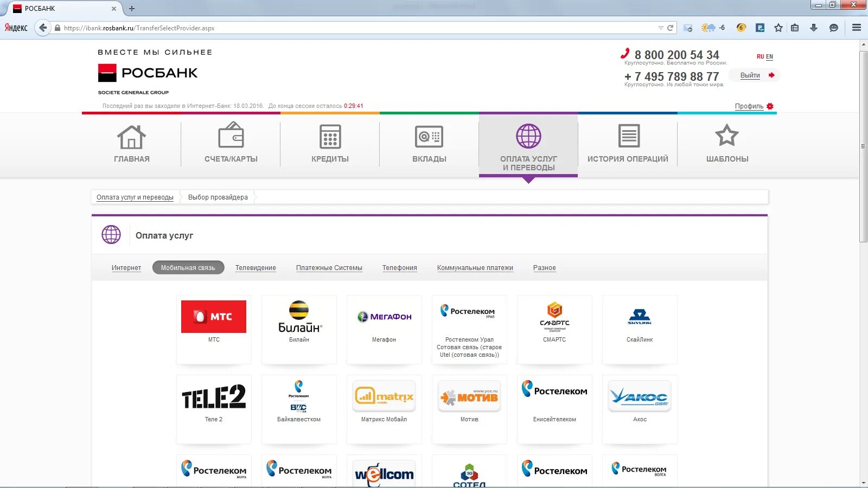The height and width of the screenshot is (488, 868).
Task: Switch to the Коммунальные платежи tab
Action: pyautogui.click(x=475, y=268)
